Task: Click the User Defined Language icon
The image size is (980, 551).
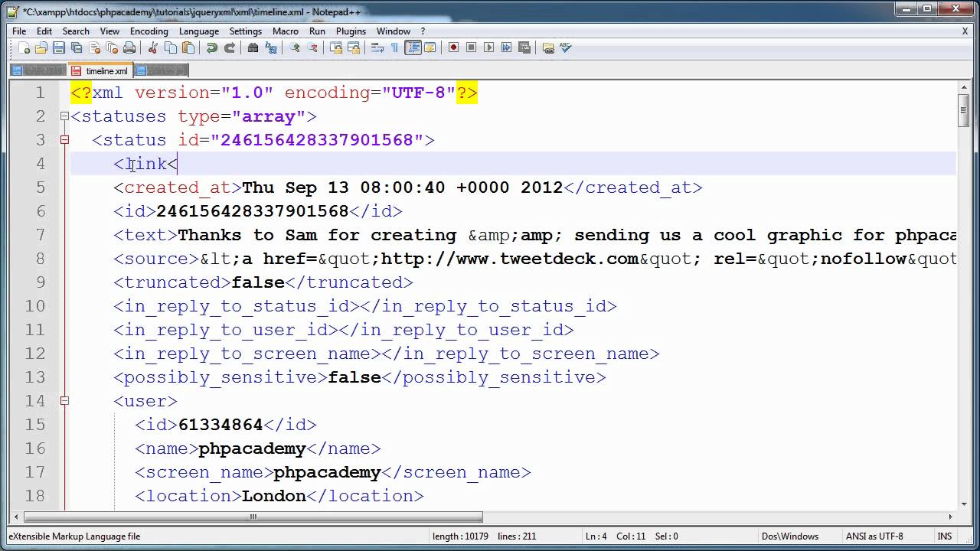Action: [430, 47]
